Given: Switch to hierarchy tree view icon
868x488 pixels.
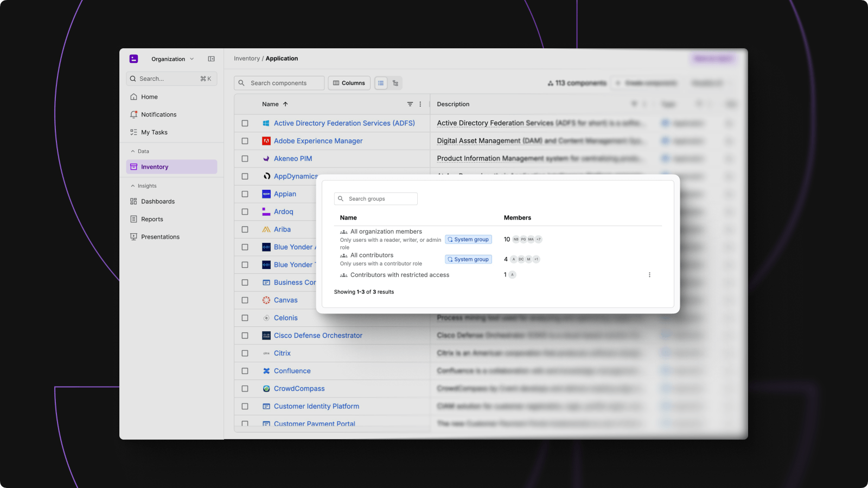Looking at the screenshot, I should click(x=395, y=83).
